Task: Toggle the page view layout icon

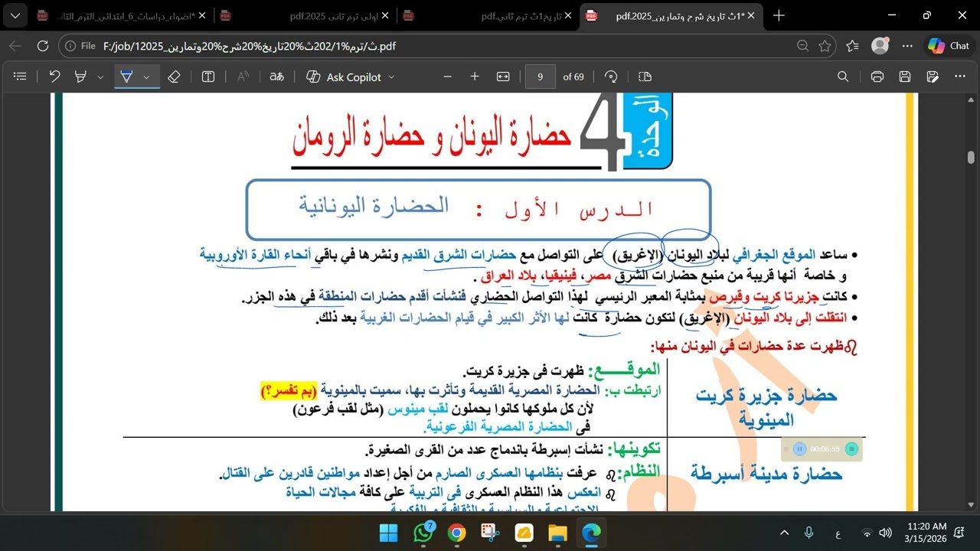Action: [x=645, y=77]
